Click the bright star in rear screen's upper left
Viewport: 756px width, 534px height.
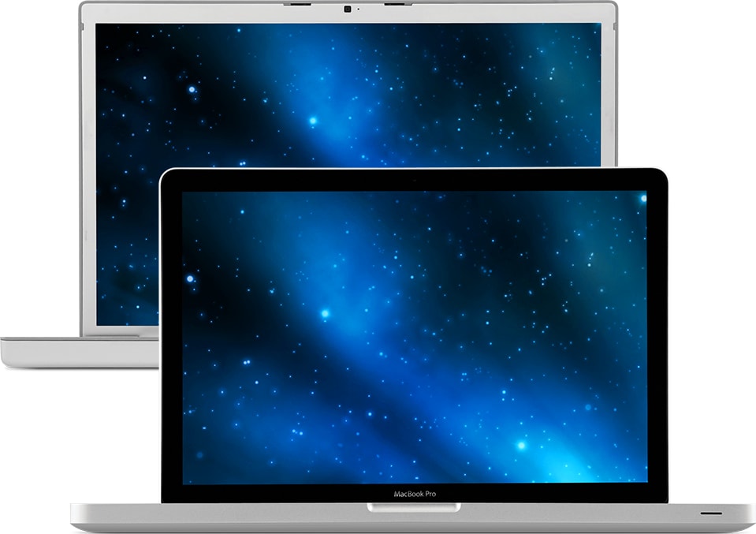[x=192, y=90]
